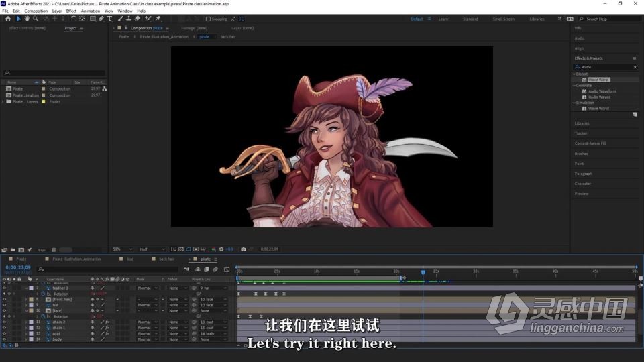Open the Content-Aware Fill panel
Image resolution: width=644 pixels, height=362 pixels.
pos(590,143)
